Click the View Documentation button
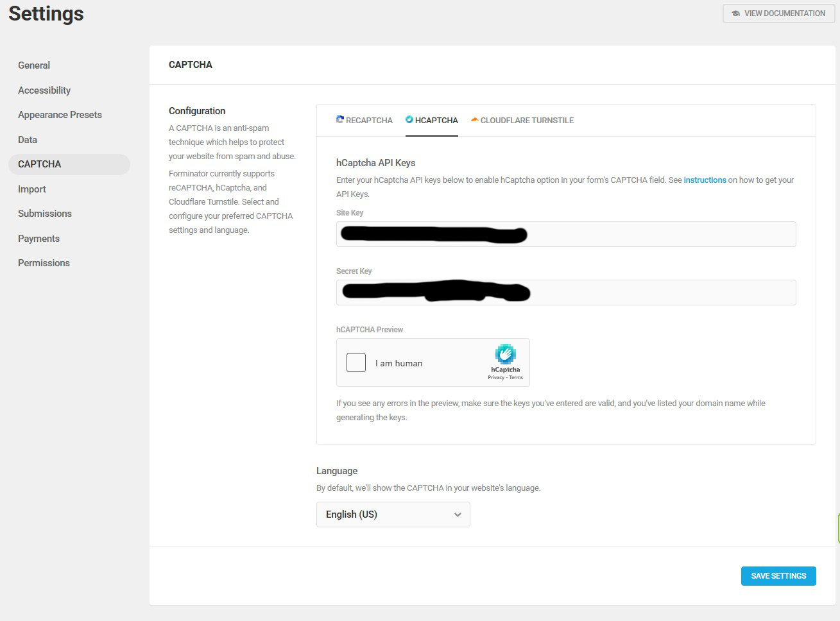 (x=780, y=13)
